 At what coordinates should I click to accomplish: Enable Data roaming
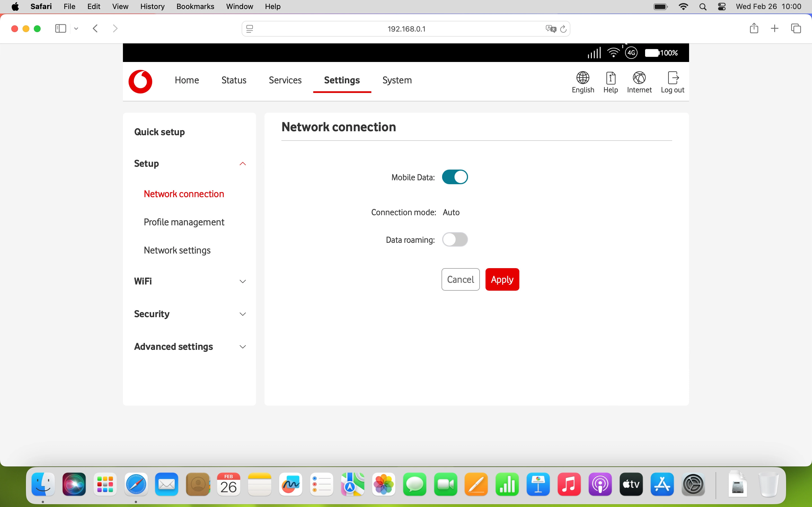tap(455, 239)
